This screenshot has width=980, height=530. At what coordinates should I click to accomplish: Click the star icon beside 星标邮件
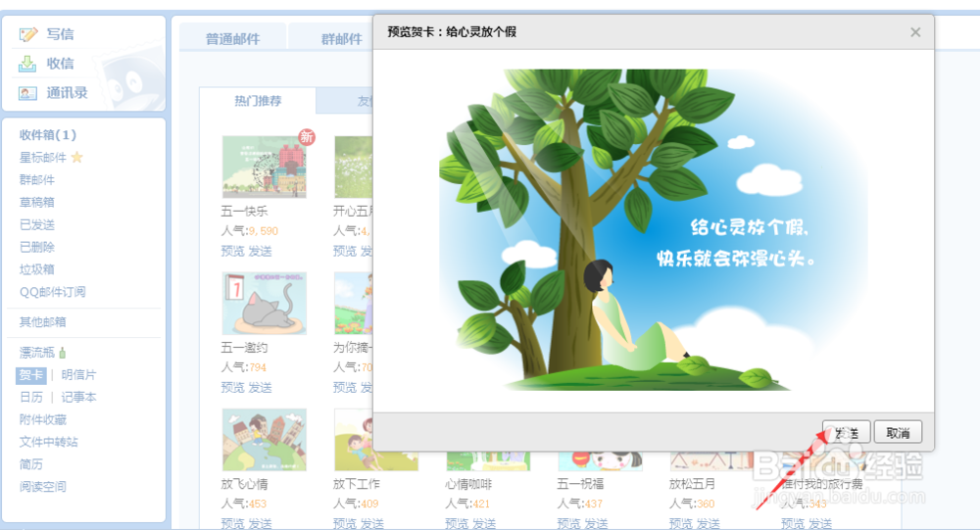coord(76,157)
